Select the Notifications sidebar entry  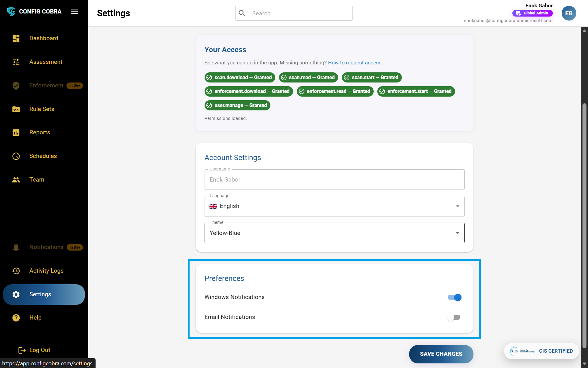point(46,247)
